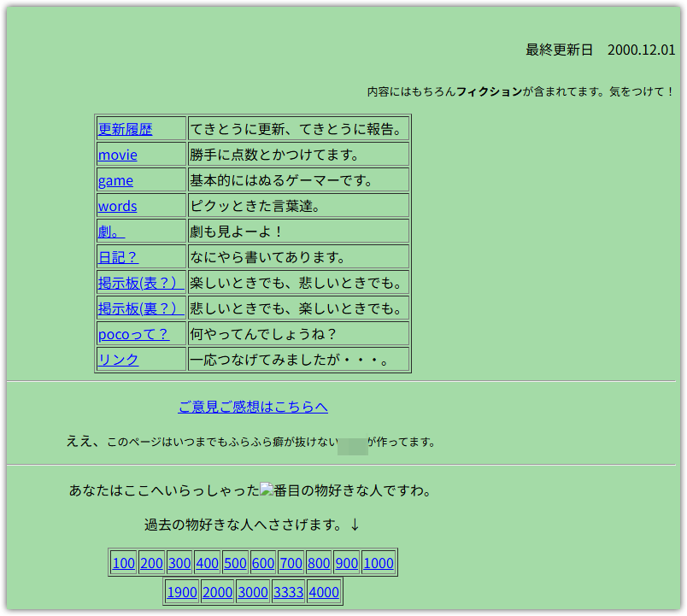Click ご意見ご感想はこちらへ feedback link
This screenshot has width=687, height=616.
pyautogui.click(x=253, y=407)
